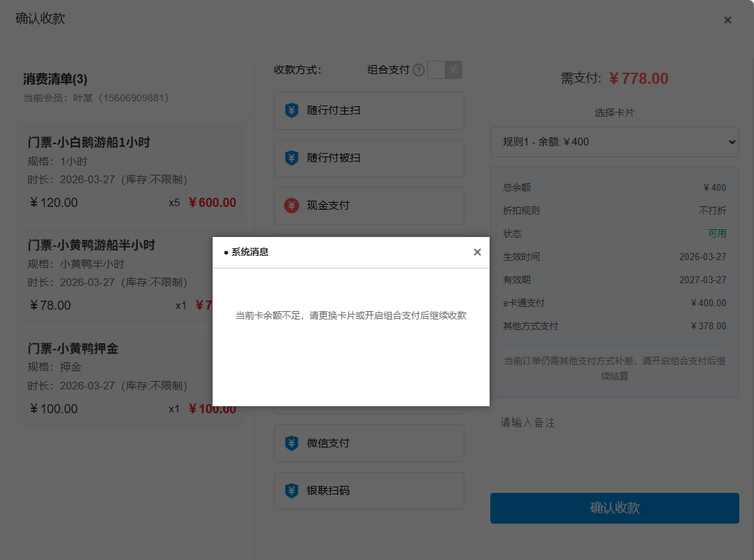Click the 门票-小黄鸭押金 item title
Image resolution: width=754 pixels, height=560 pixels.
(x=73, y=348)
